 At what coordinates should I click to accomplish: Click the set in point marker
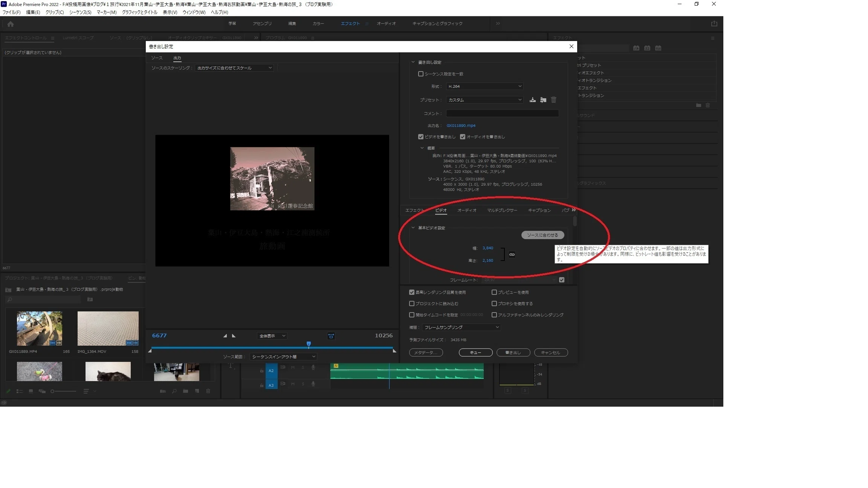click(225, 335)
